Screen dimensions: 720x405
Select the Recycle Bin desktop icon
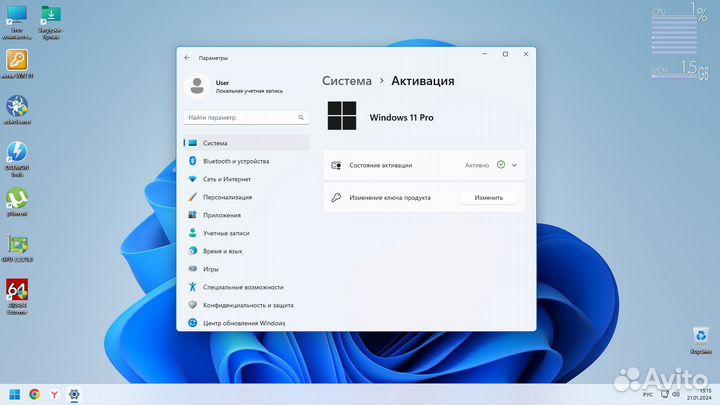click(x=701, y=340)
